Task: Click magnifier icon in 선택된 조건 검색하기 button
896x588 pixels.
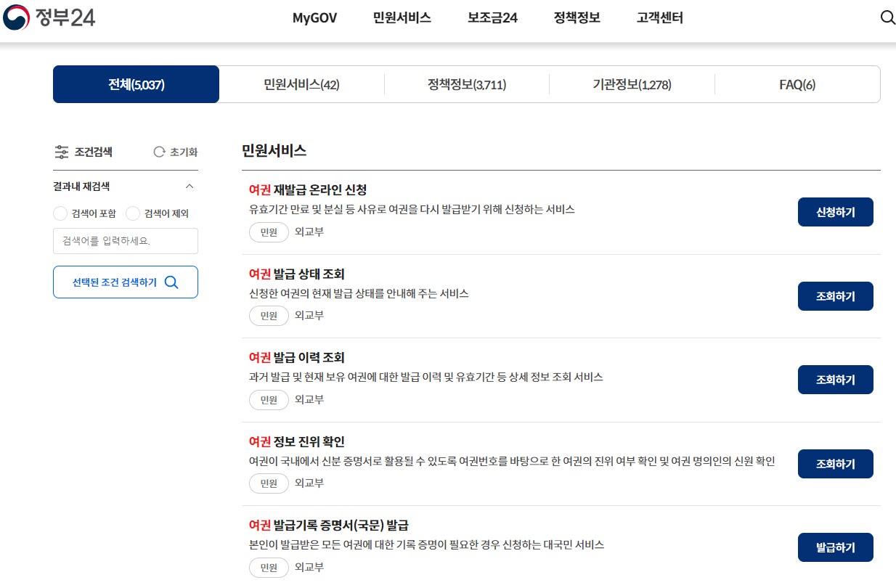Action: 171,282
